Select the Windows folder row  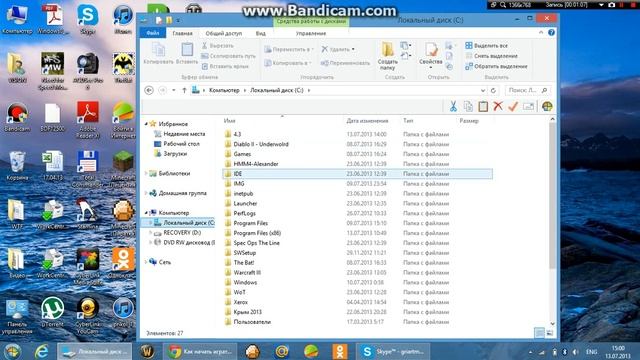pos(358,282)
